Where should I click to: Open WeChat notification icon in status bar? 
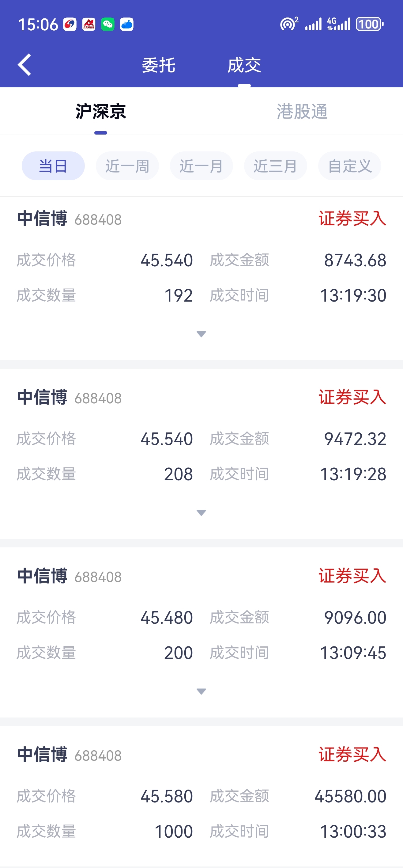pos(108,24)
